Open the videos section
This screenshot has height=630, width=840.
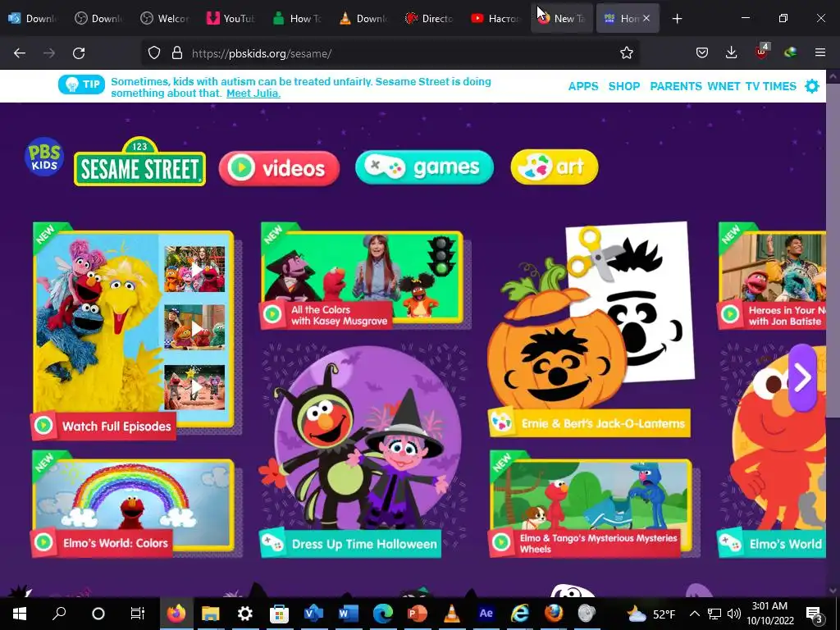click(279, 168)
